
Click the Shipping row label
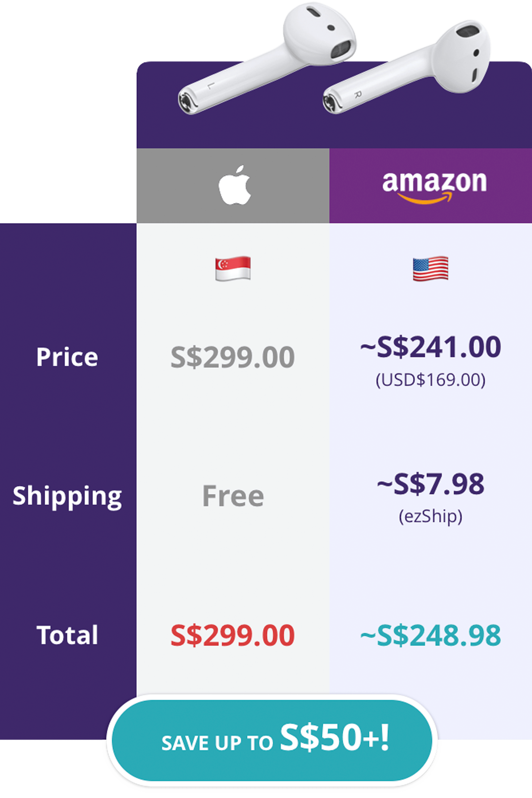67,496
